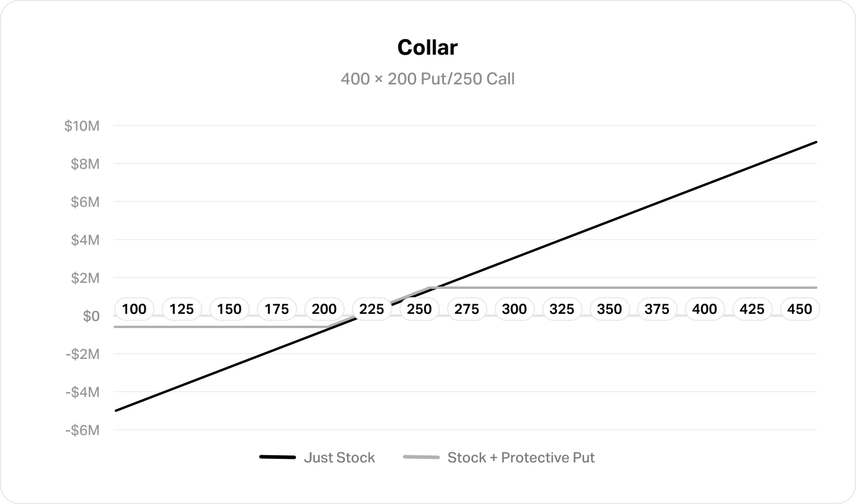Click the 275 price pill
Image resolution: width=856 pixels, height=504 pixels.
point(467,309)
